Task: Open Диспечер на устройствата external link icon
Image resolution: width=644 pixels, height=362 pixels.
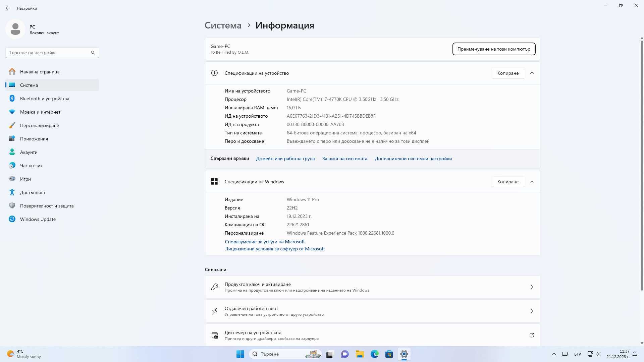Action: (x=532, y=335)
